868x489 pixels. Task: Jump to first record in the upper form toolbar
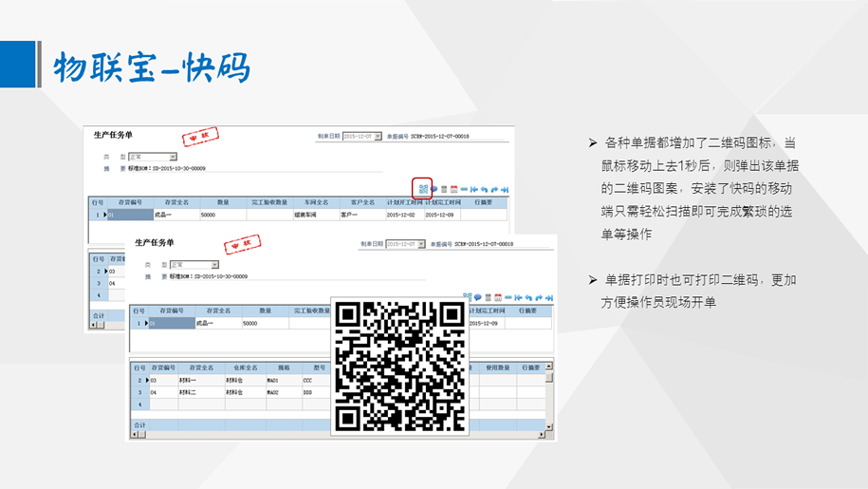[x=472, y=190]
